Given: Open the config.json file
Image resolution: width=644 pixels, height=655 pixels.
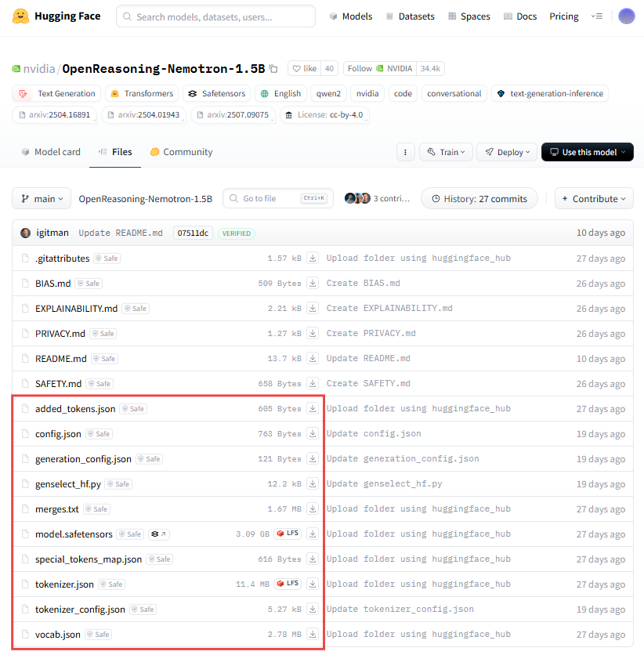Looking at the screenshot, I should point(58,434).
